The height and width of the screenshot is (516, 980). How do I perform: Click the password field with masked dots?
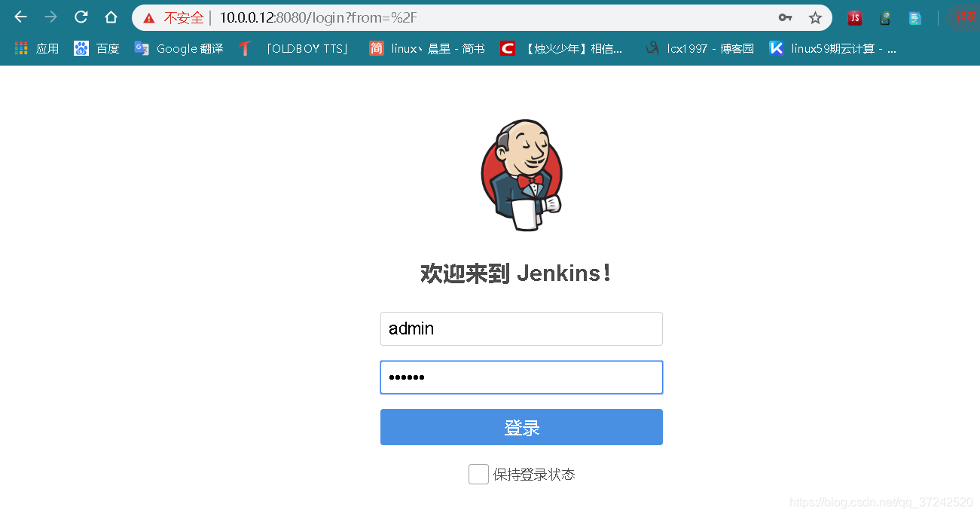[x=521, y=377]
